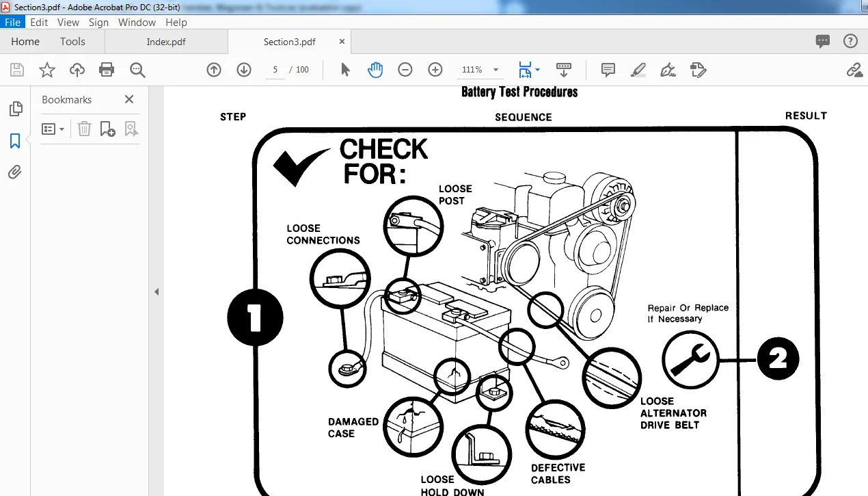Select the arrow Selection tool
868x496 pixels.
(345, 70)
